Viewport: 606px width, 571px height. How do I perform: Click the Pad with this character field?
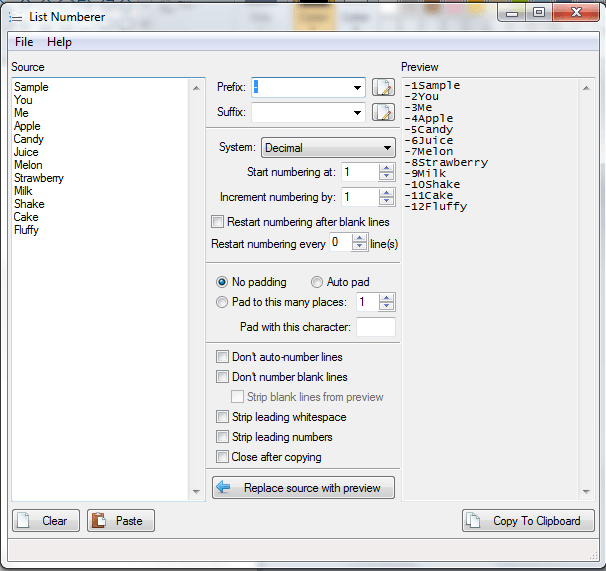coord(376,327)
